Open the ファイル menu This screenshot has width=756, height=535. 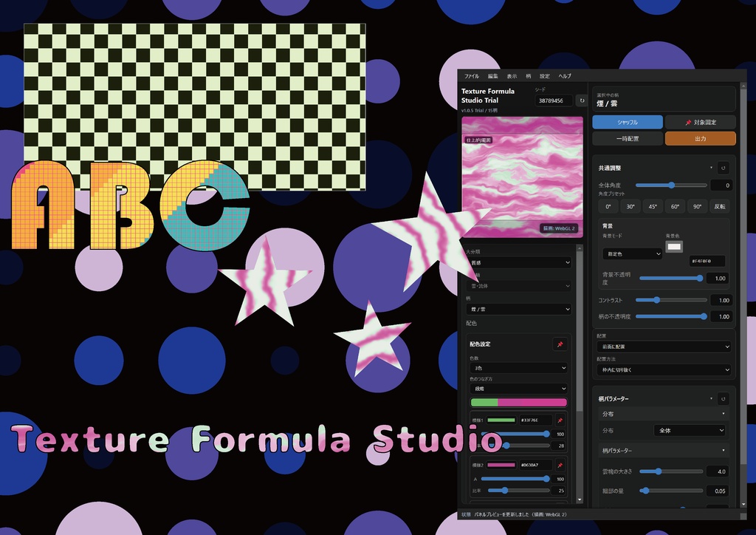pos(472,76)
